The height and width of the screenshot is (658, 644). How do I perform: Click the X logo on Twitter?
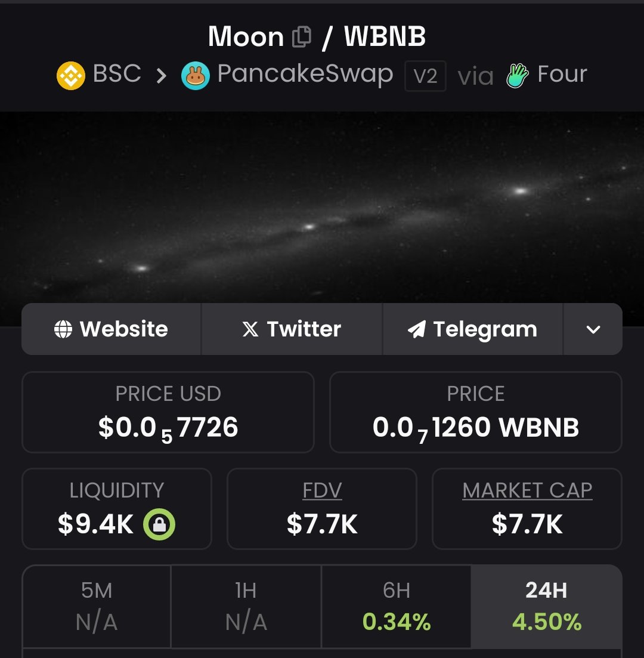point(250,329)
